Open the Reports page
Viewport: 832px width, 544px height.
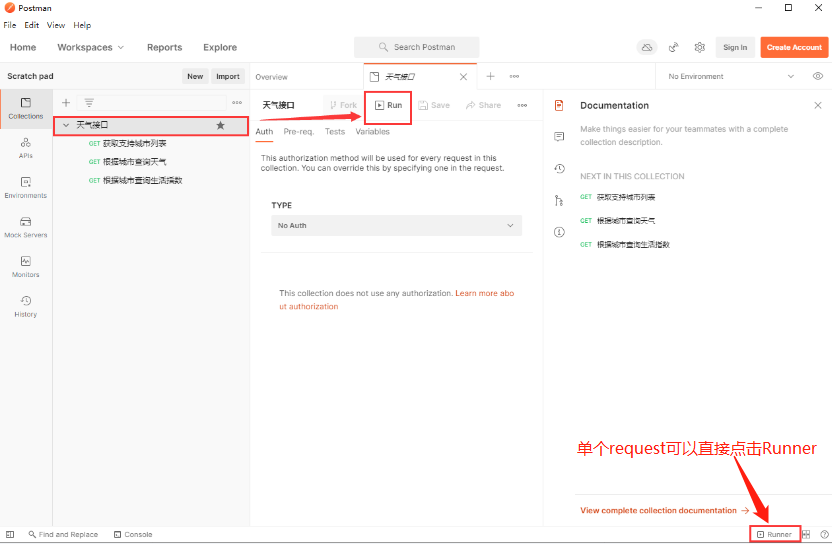click(x=164, y=47)
